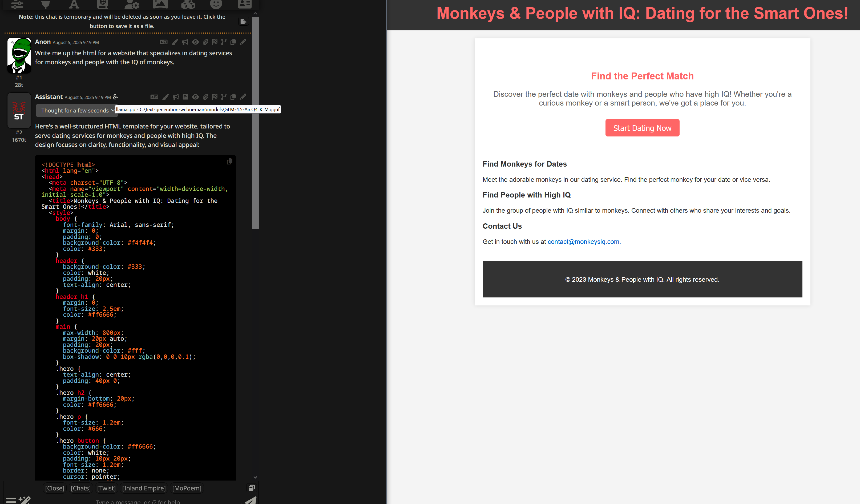Open AI response configuration sliders panel
This screenshot has height=504, width=860.
(17, 4)
